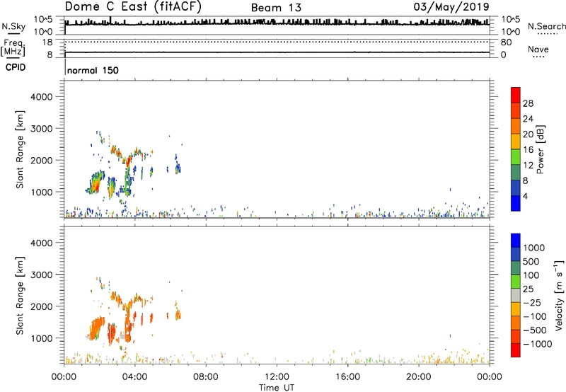Screen dimensions: 566x392
Task: Click the red bottom swatch of Velocity colorbar
Action: point(516,350)
